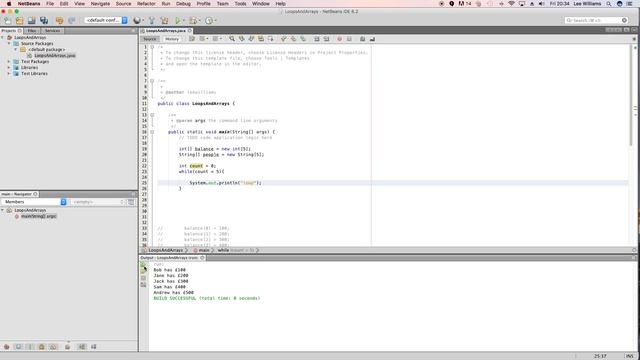Click the Rerun icon in Output panel

click(143, 264)
